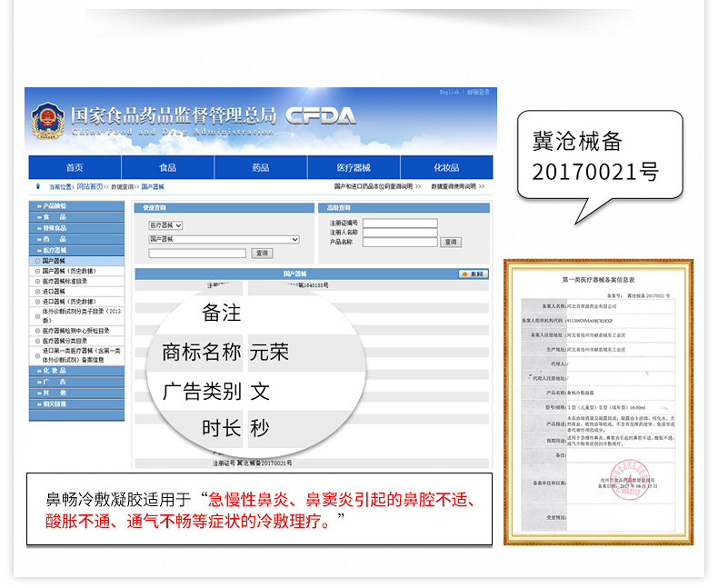Viewport: 718px width, 588px height.
Task: Open 国产和进口药品本位码查询说明 link
Action: tap(374, 186)
